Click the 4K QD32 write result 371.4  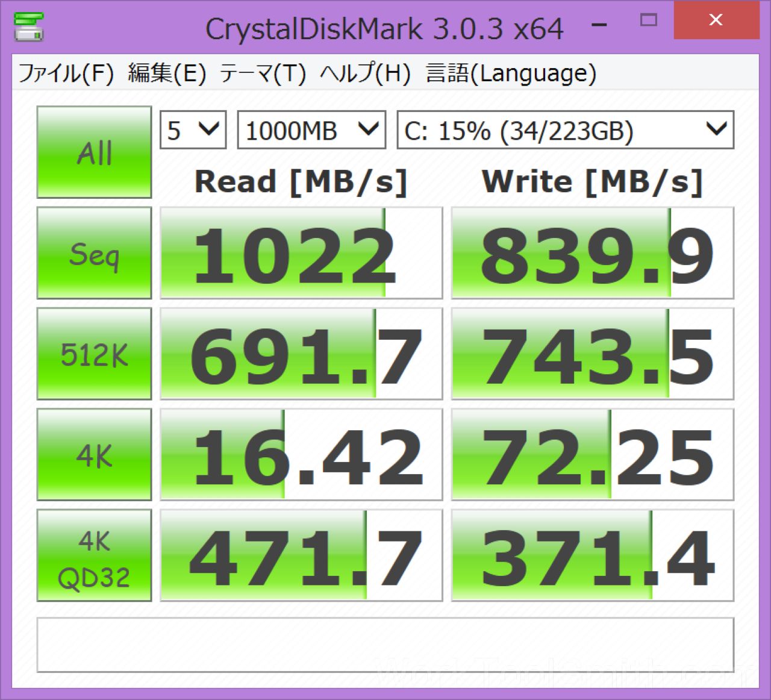pos(593,555)
